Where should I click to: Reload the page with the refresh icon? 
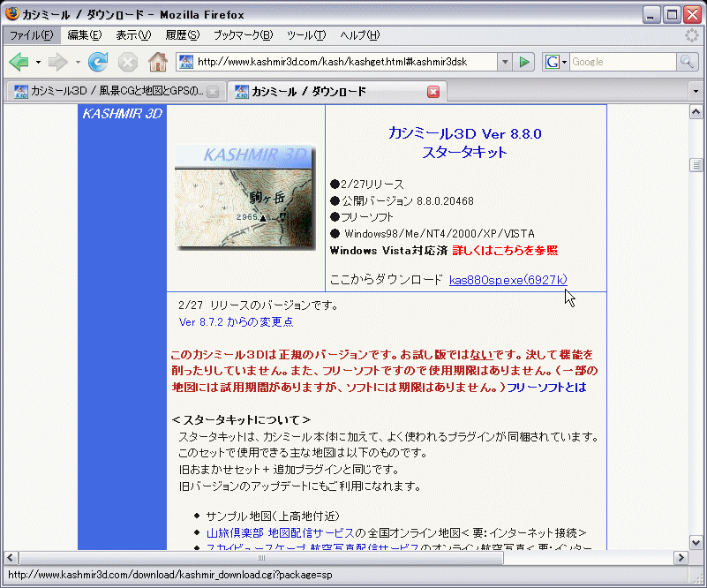coord(98,62)
